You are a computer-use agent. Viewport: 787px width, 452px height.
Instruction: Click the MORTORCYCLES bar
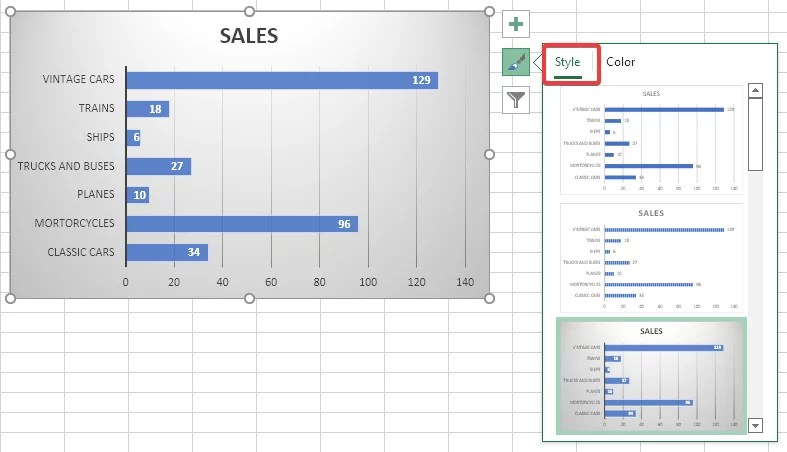point(242,224)
